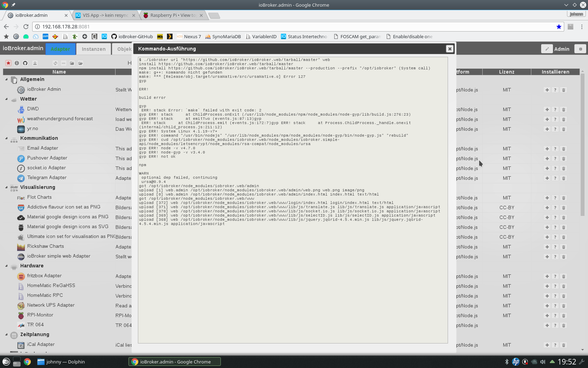Open Chrome three-dot menu
The width and height of the screenshot is (588, 368).
pyautogui.click(x=582, y=27)
